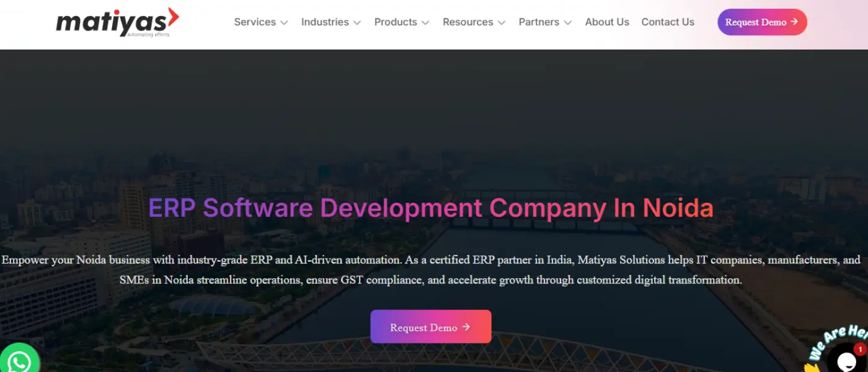
Task: Expand the Products dropdown chevron
Action: (x=425, y=23)
